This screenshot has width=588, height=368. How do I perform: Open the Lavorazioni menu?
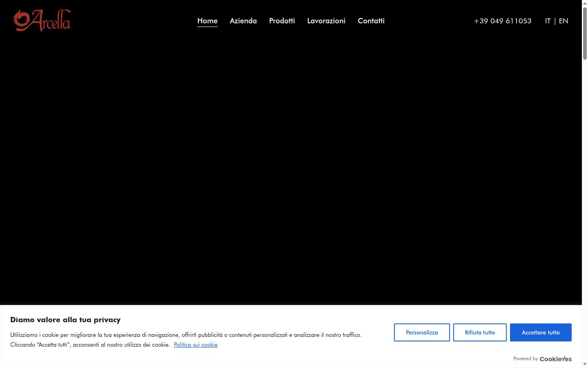click(326, 21)
